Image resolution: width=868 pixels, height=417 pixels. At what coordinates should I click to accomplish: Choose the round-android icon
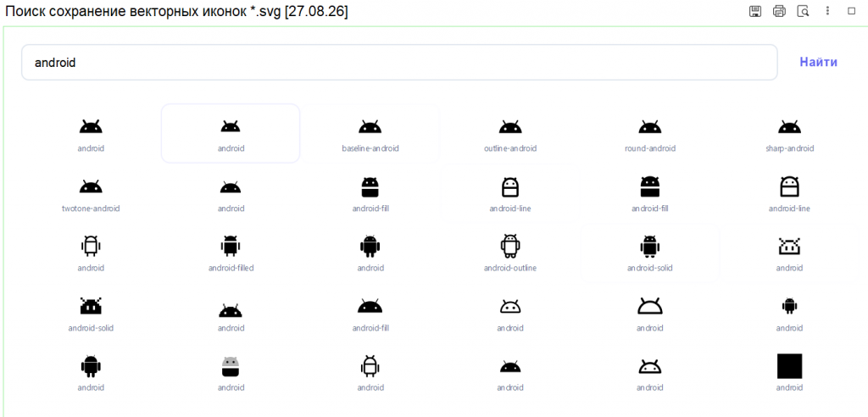click(650, 127)
